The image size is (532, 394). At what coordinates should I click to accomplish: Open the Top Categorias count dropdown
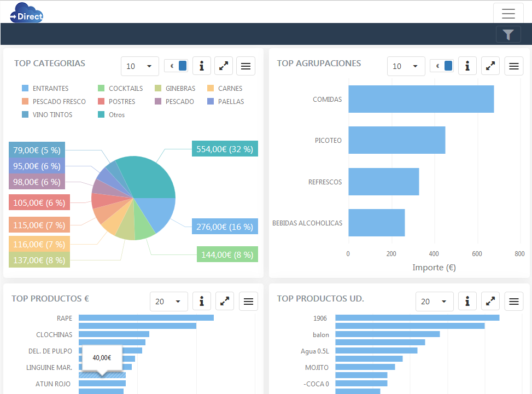(140, 66)
